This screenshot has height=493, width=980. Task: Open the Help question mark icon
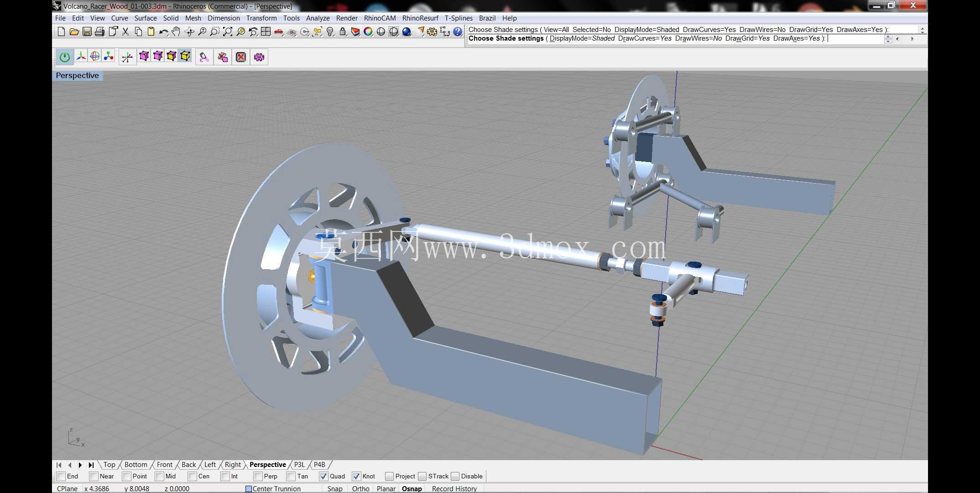tap(458, 31)
